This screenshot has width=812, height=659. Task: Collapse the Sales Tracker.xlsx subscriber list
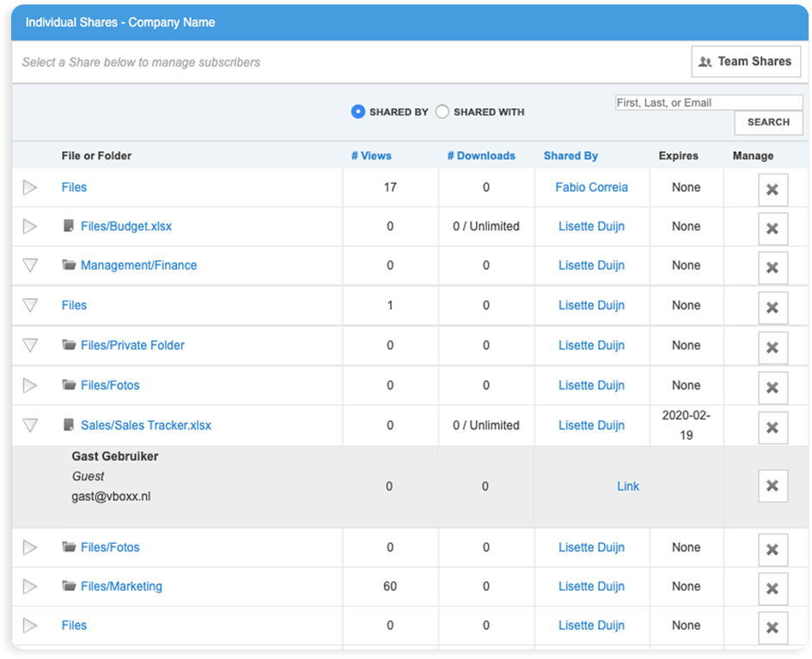30,425
